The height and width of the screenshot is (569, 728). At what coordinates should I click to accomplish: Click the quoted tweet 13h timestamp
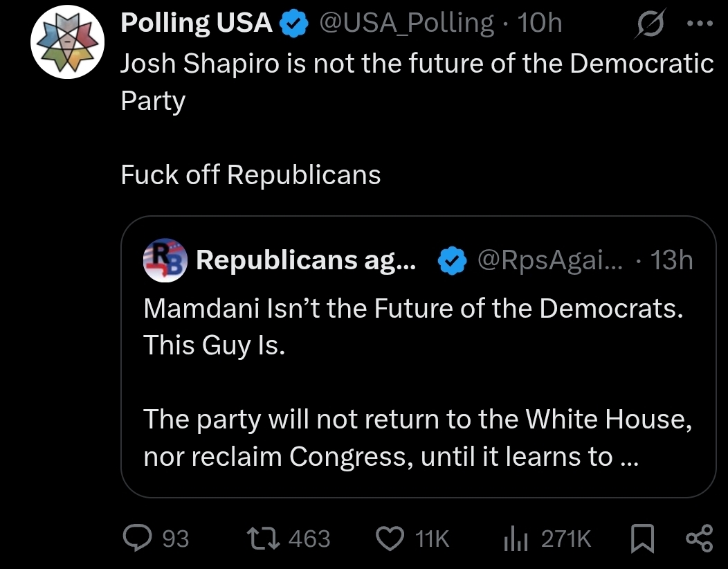click(x=673, y=260)
